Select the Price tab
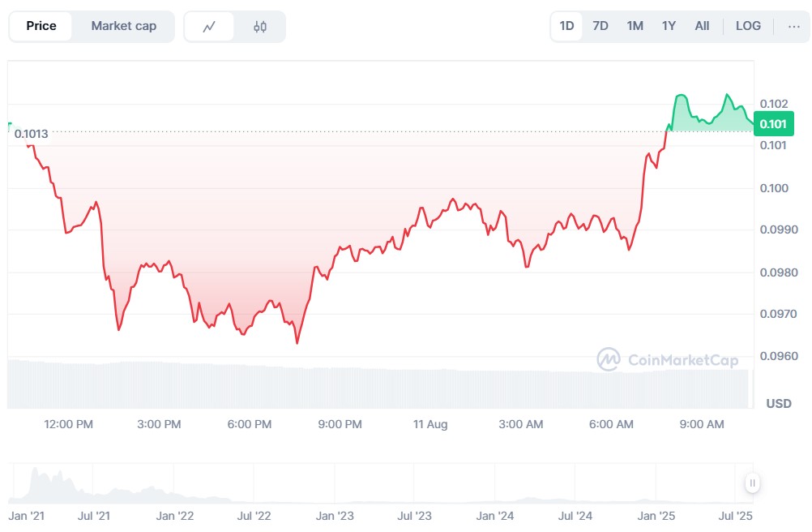 tap(41, 26)
